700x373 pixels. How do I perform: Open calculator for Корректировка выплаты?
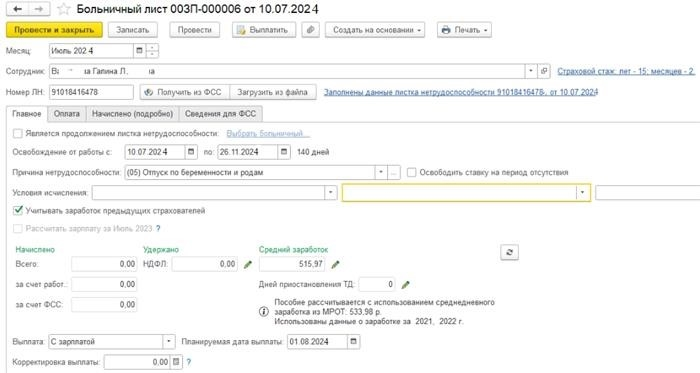click(176, 362)
